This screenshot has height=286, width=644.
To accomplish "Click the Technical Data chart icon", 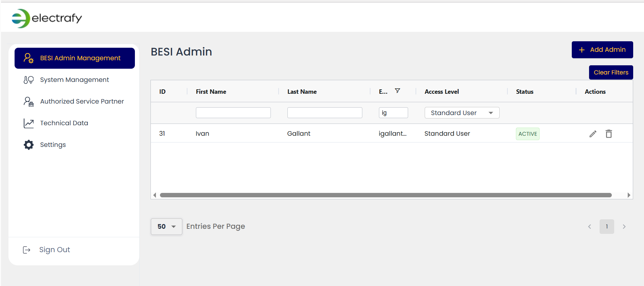I will pos(28,123).
